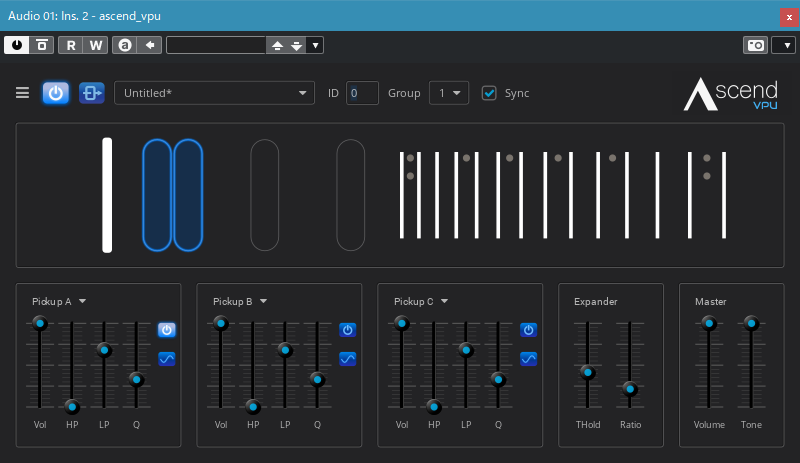Select the empty pickup slot nearest the frets
800x463 pixels.
click(351, 195)
